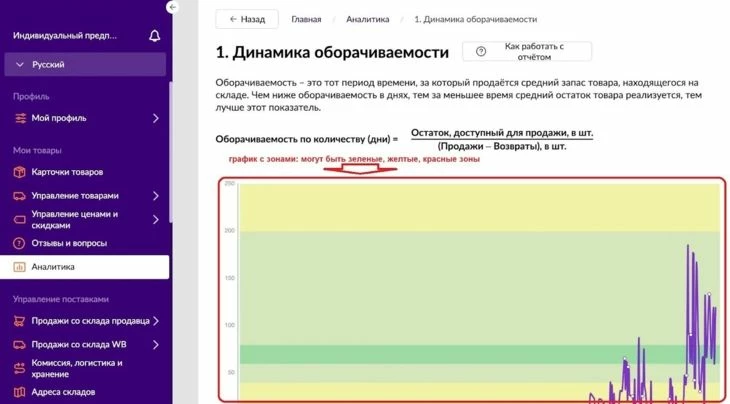This screenshot has width=730, height=404.
Task: Select Аналитика in the sidebar
Action: coord(84,267)
